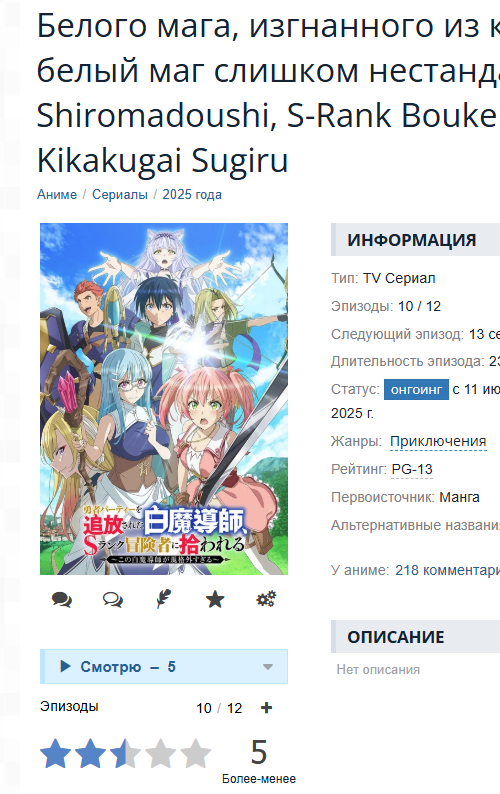Click the онгоинг status badge
The image size is (500, 794).
pyautogui.click(x=416, y=389)
